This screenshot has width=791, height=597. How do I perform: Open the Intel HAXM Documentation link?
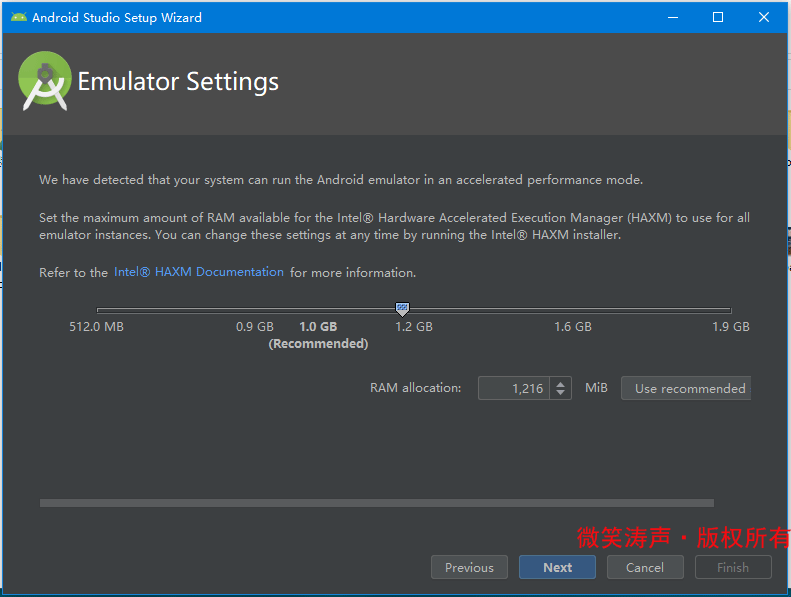coord(199,272)
